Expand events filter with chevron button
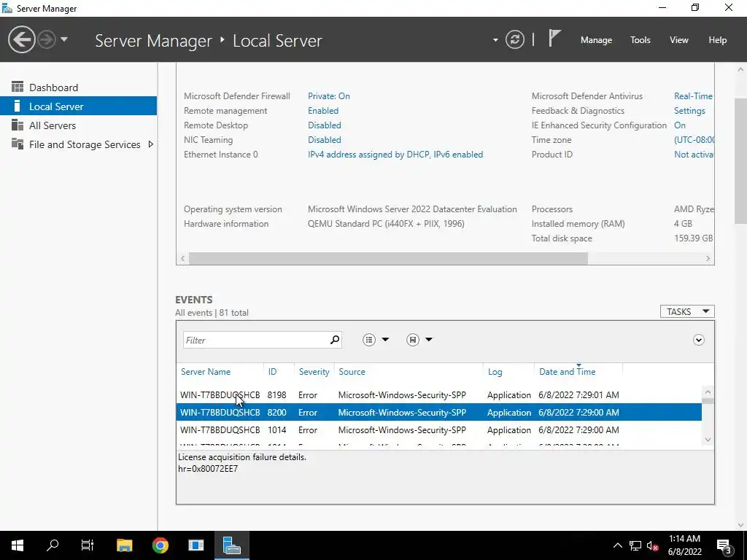 pos(698,340)
